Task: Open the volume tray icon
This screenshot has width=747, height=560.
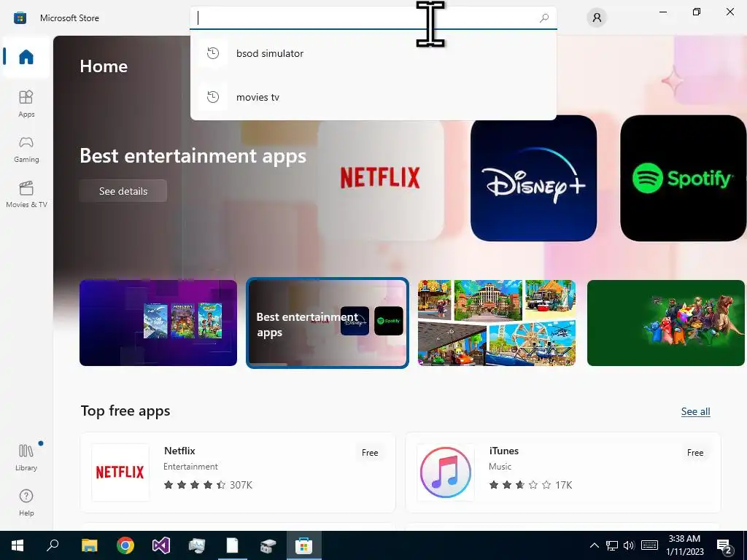Action: 629,545
